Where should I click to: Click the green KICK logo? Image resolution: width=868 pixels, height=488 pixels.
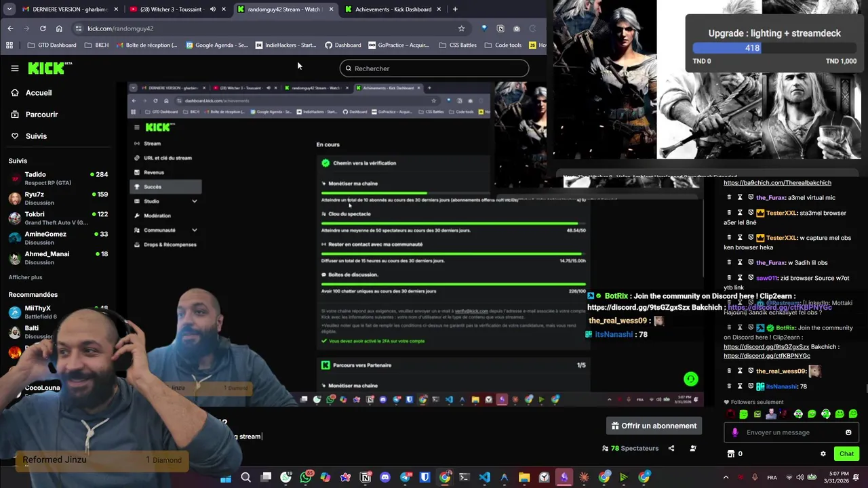coord(50,68)
